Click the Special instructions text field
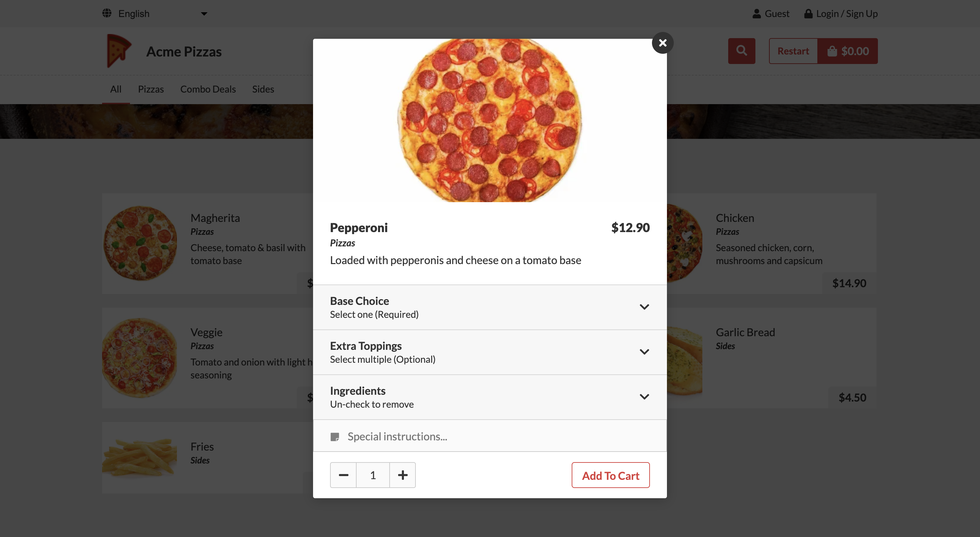Viewport: 980px width, 537px height. [x=494, y=436]
